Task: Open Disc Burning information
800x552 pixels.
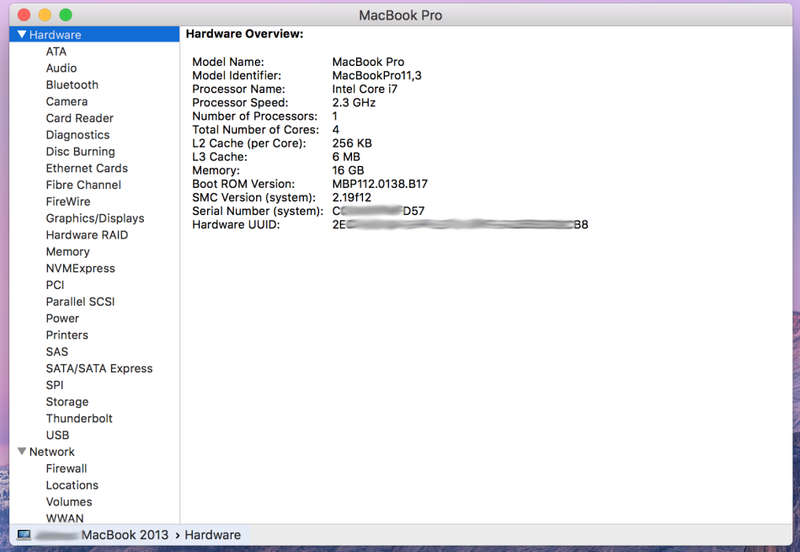Action: [x=81, y=152]
